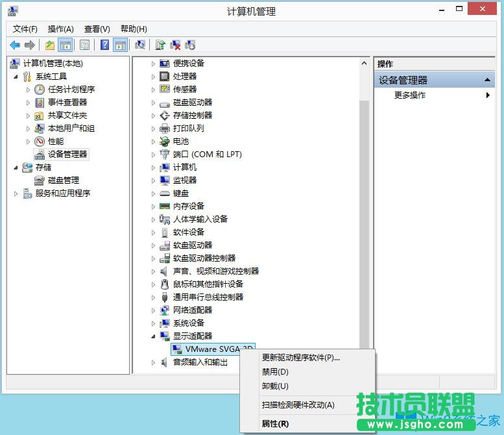This screenshot has width=504, height=435.
Task: Click the 打印队列 printer icon
Action: pos(165,129)
